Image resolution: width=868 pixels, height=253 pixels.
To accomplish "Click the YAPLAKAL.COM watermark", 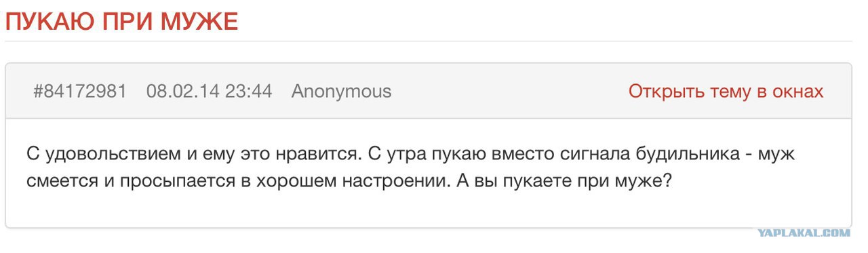I will [804, 233].
